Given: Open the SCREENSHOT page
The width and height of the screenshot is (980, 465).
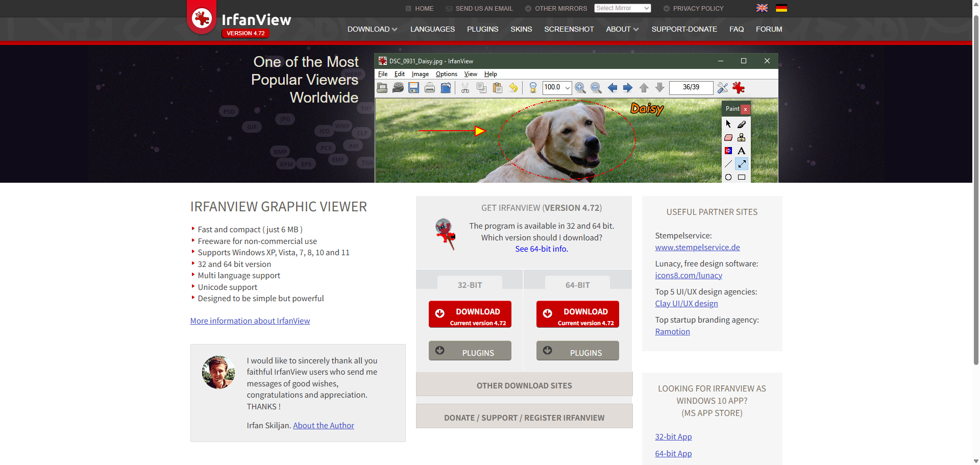Looking at the screenshot, I should point(569,29).
